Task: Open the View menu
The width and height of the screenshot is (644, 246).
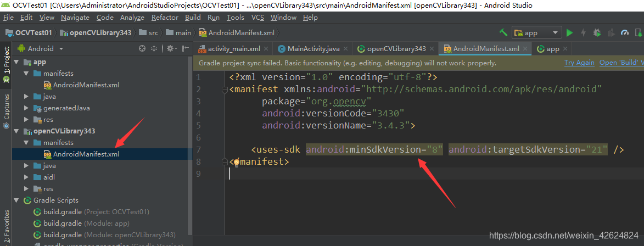Action: [x=47, y=17]
